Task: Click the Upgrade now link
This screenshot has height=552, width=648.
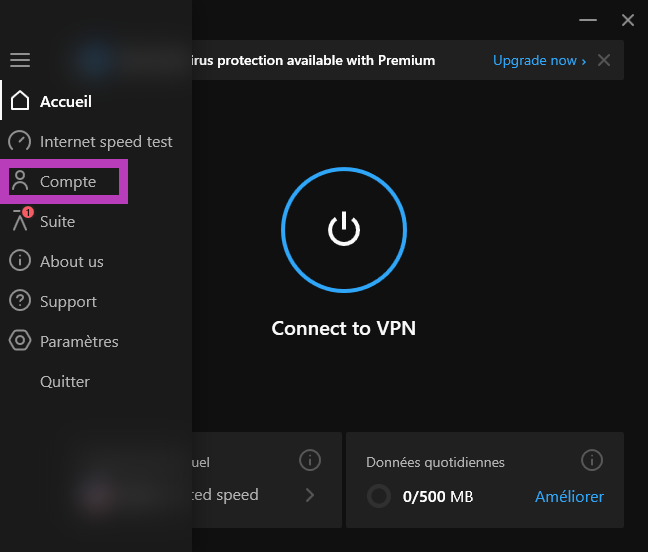Action: pyautogui.click(x=539, y=61)
